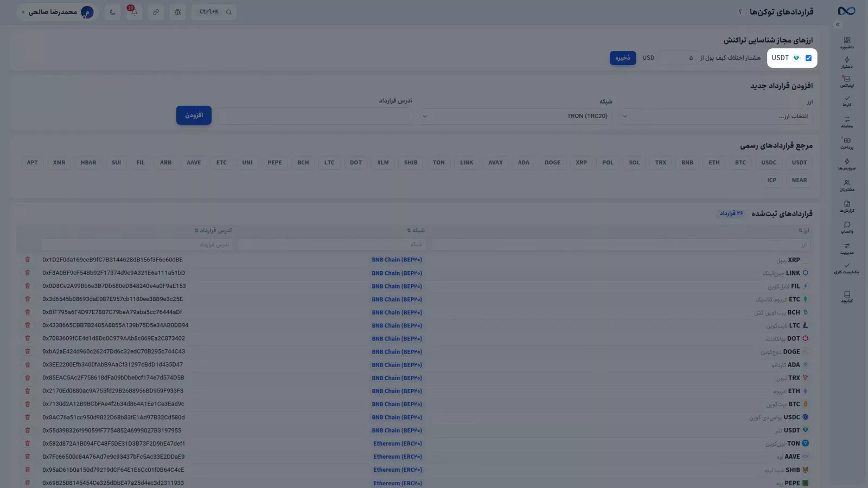Viewport: 868px width, 488px height.
Task: Sort table by شبکه (network) column
Action: click(416, 230)
